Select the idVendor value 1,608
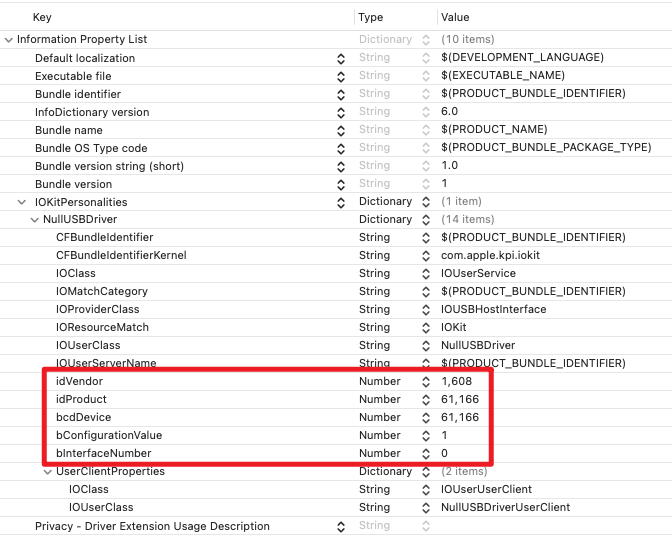This screenshot has height=546, width=672. click(x=457, y=381)
